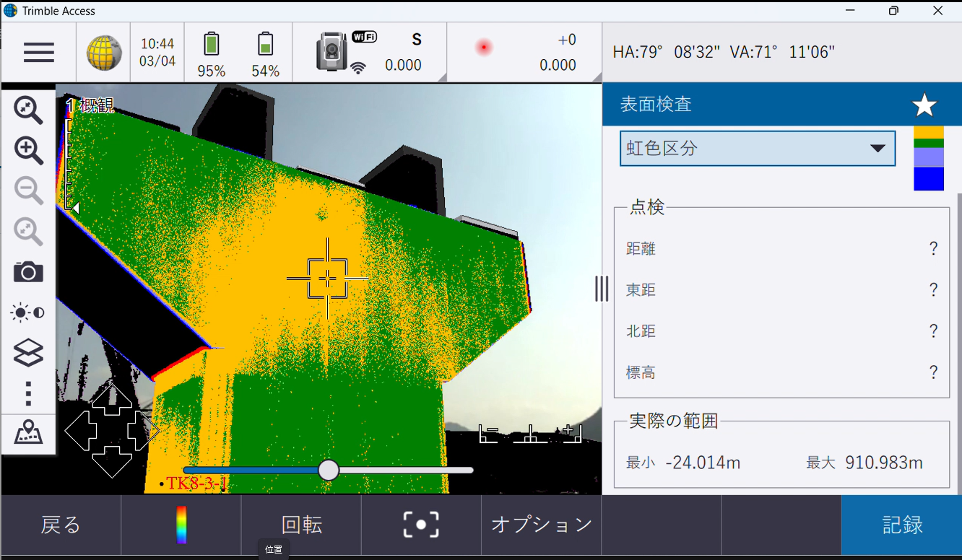Open the hamburger main menu
962x560 pixels.
point(39,53)
